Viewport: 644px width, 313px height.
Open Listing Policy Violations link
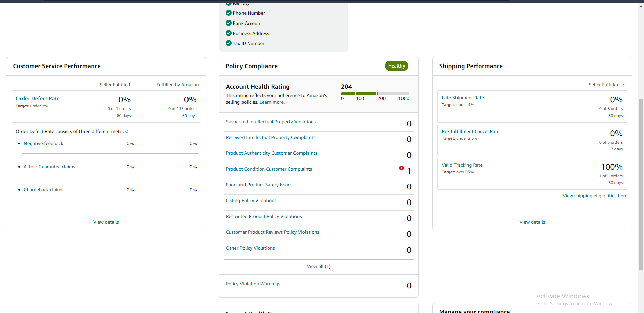click(x=251, y=200)
